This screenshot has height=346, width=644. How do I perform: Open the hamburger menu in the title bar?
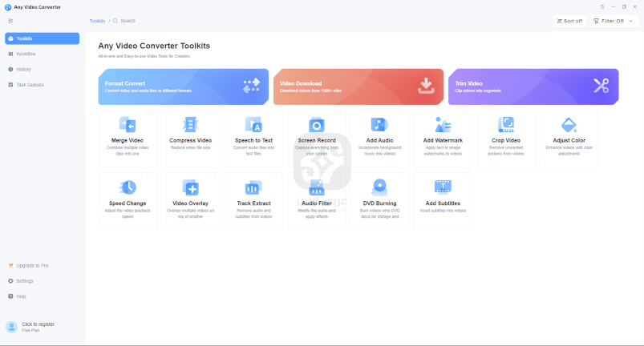602,7
